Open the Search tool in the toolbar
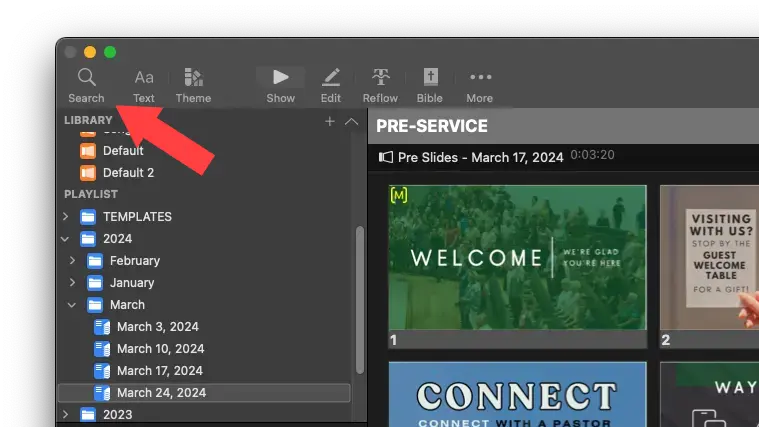 pyautogui.click(x=86, y=86)
